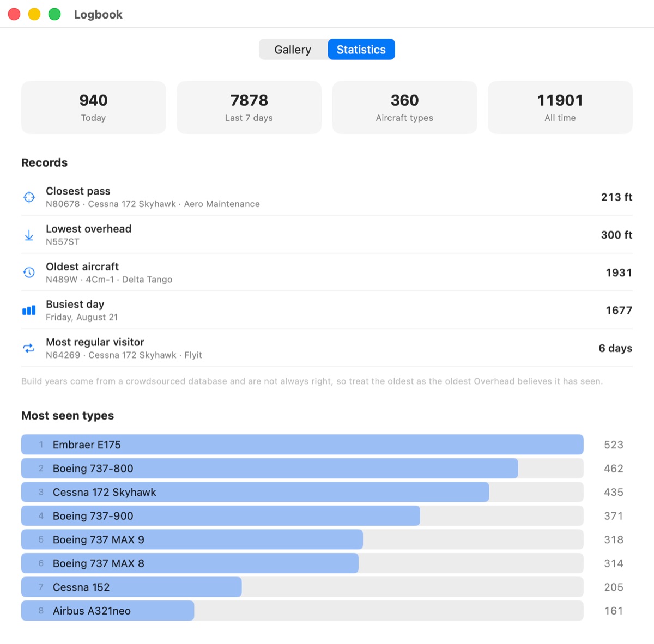Click the build years disclaimer note
654x644 pixels.
[312, 381]
